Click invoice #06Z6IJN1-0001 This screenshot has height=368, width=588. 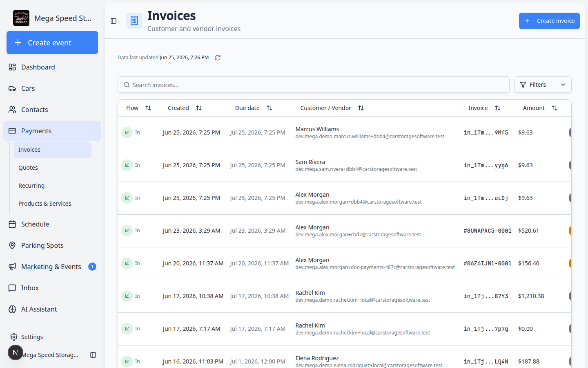[488, 263]
